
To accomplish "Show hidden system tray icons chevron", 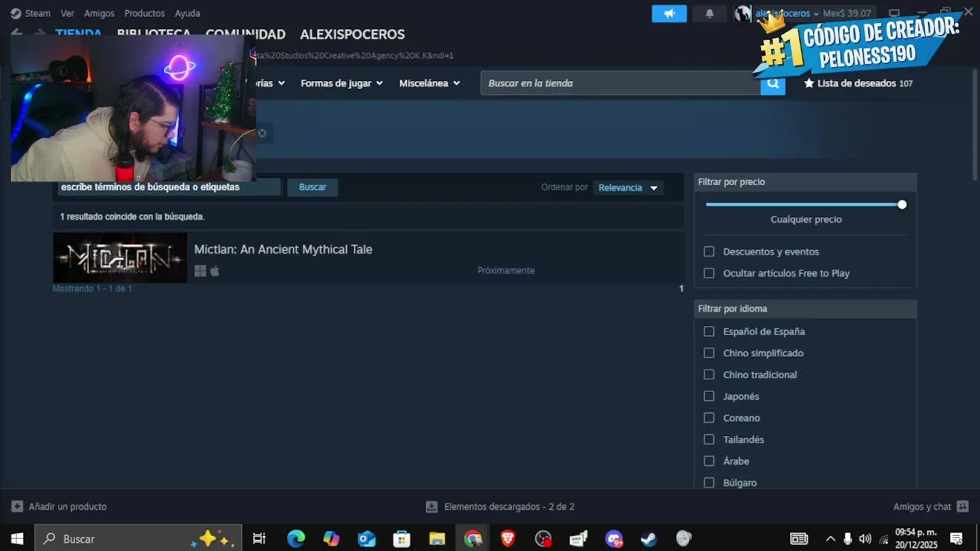I will point(830,539).
